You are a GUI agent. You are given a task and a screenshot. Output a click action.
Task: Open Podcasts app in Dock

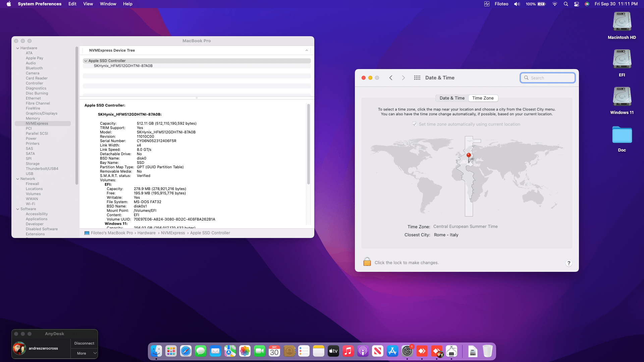pos(363,351)
